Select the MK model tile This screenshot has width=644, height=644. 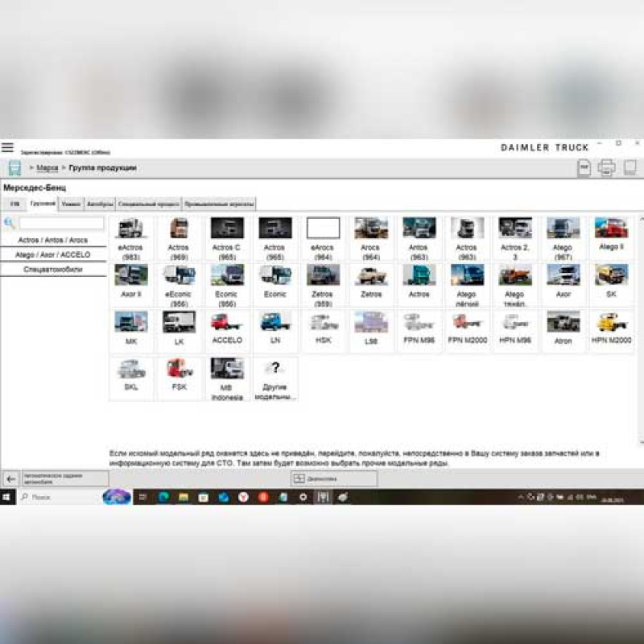tap(131, 331)
